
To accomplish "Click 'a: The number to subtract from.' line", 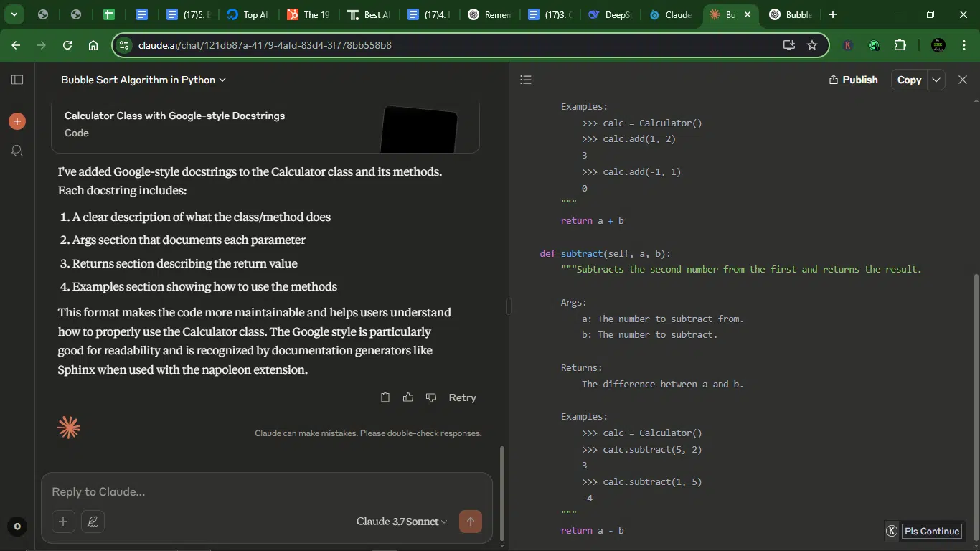I will 662,319.
